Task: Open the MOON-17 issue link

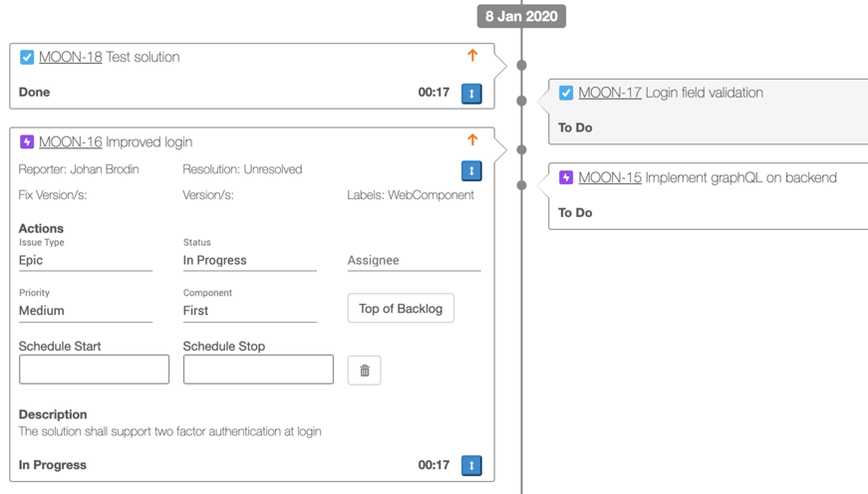Action: pyautogui.click(x=609, y=93)
